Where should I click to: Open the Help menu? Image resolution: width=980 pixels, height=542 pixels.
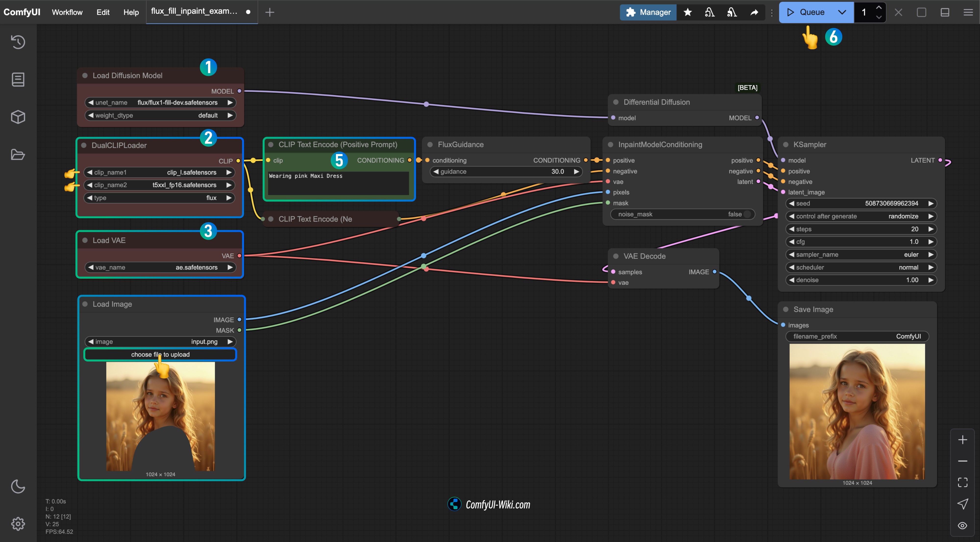pos(131,12)
